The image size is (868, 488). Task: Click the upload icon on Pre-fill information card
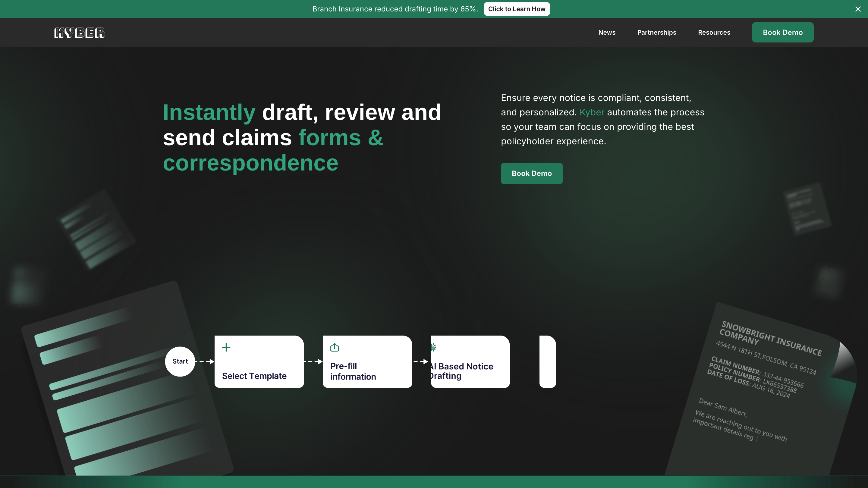click(x=334, y=347)
